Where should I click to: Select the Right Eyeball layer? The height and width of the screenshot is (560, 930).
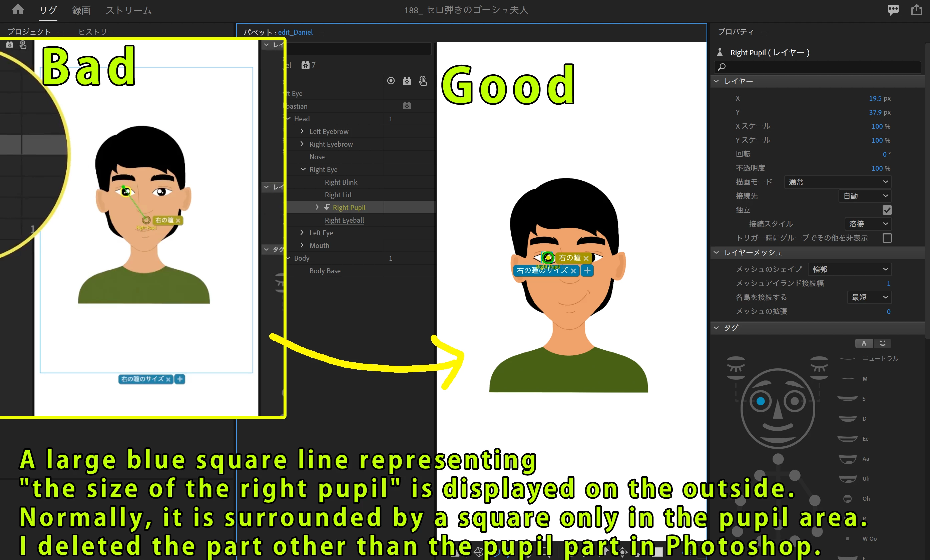pyautogui.click(x=344, y=220)
